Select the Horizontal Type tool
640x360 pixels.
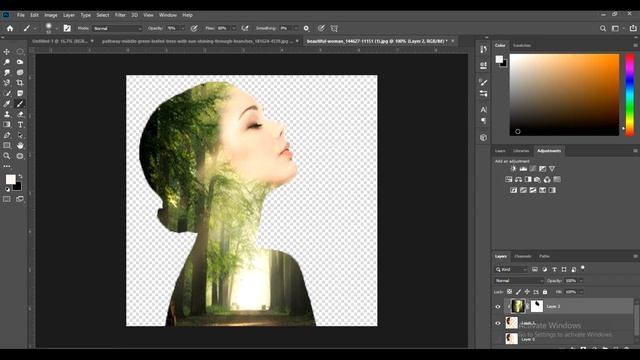pyautogui.click(x=20, y=125)
